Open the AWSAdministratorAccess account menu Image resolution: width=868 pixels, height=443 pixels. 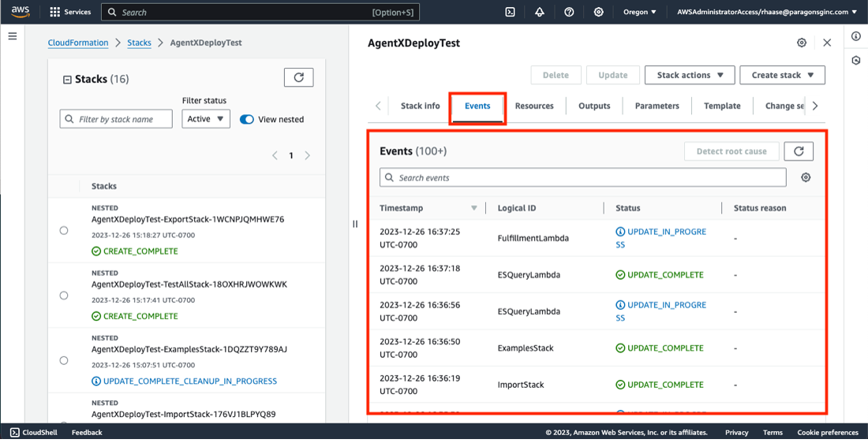pos(767,12)
